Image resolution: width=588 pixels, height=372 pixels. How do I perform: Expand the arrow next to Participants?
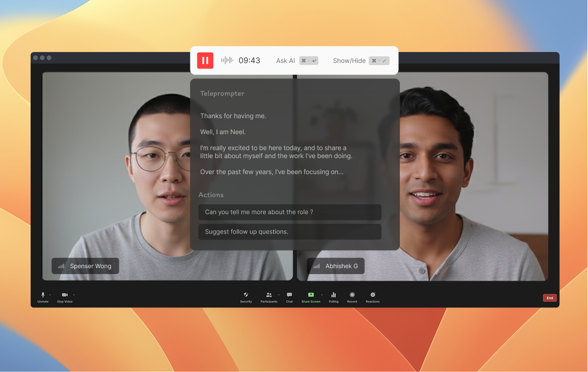(278, 295)
